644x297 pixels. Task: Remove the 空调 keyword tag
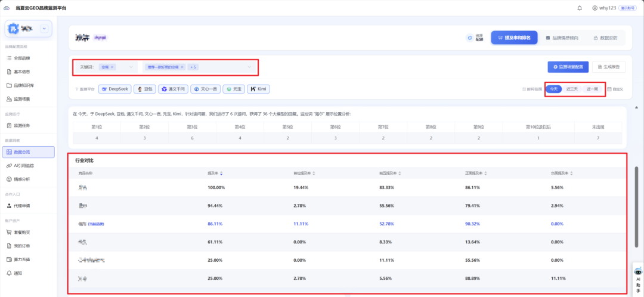coord(112,67)
